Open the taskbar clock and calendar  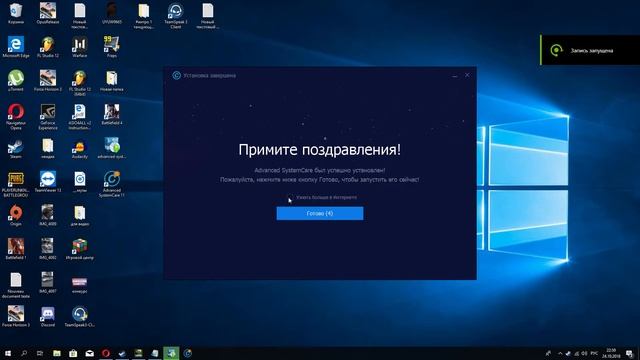[611, 353]
